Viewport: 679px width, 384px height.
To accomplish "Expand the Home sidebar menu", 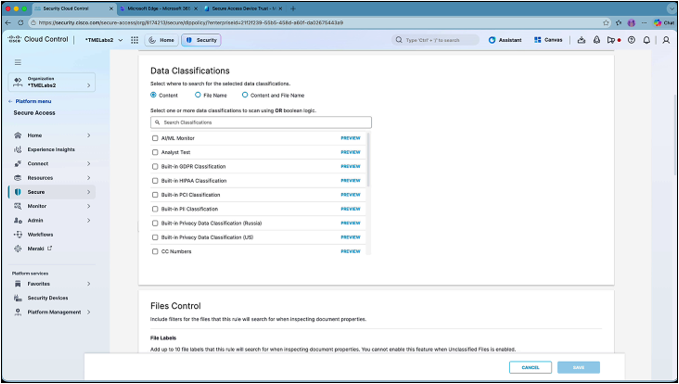I will [x=88, y=136].
